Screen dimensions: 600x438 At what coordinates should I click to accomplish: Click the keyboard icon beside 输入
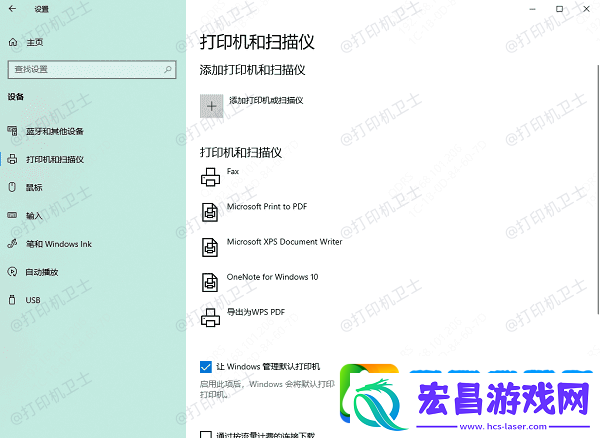click(x=12, y=215)
